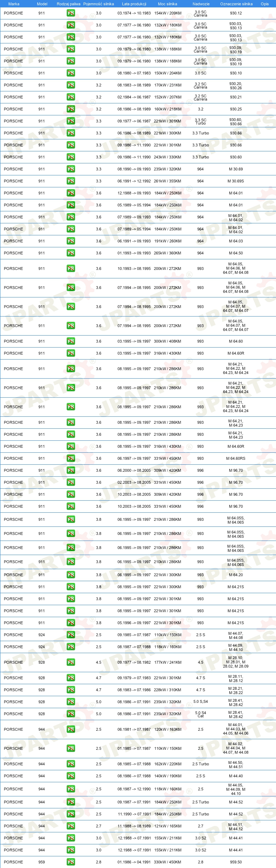
Task: Select the 930.12 engine code cell
Action: tap(236, 13)
